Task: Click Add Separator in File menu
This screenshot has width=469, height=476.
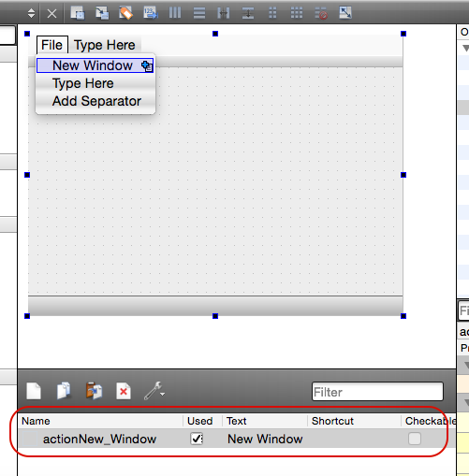Action: tap(96, 101)
